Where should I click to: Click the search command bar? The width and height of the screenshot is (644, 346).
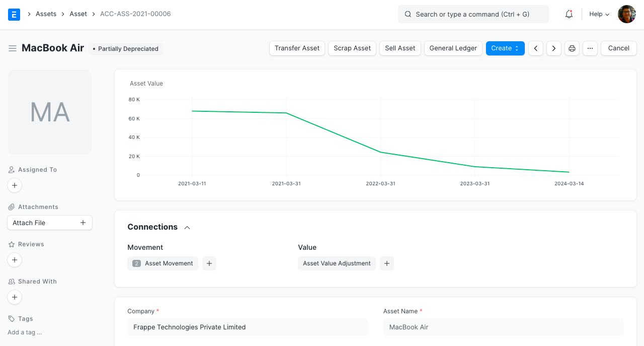point(473,14)
